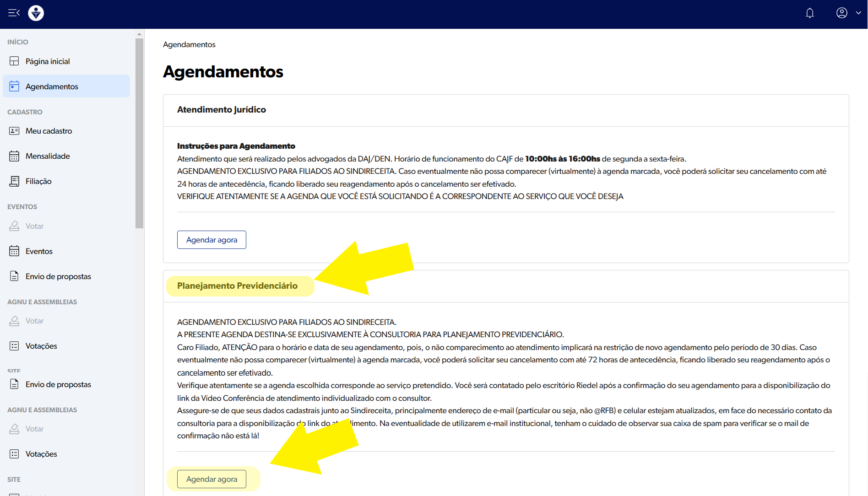
Task: Click the Sindireceita logo in header
Action: tap(36, 13)
